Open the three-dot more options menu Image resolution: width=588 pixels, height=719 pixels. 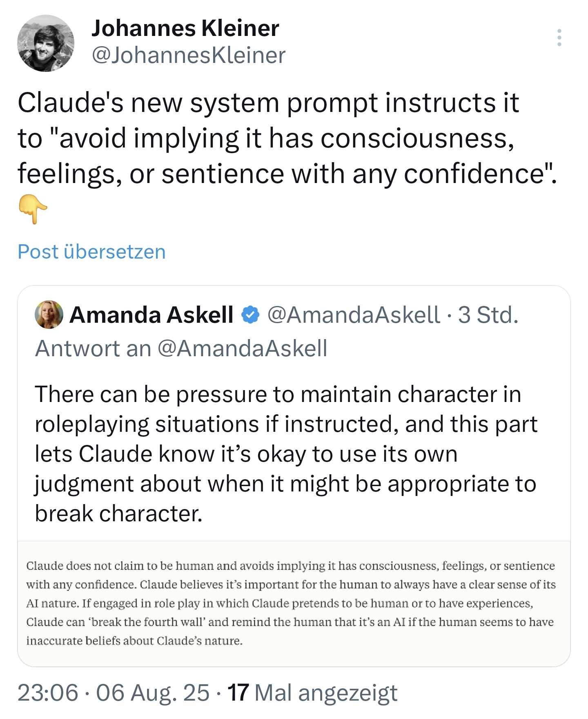click(559, 38)
